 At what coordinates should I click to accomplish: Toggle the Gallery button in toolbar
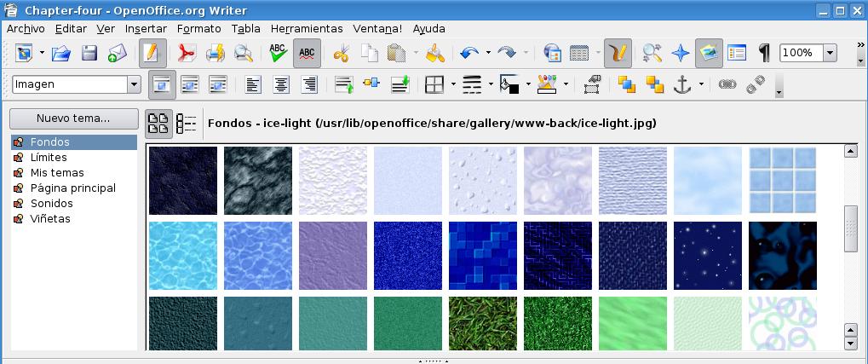pyautogui.click(x=709, y=53)
